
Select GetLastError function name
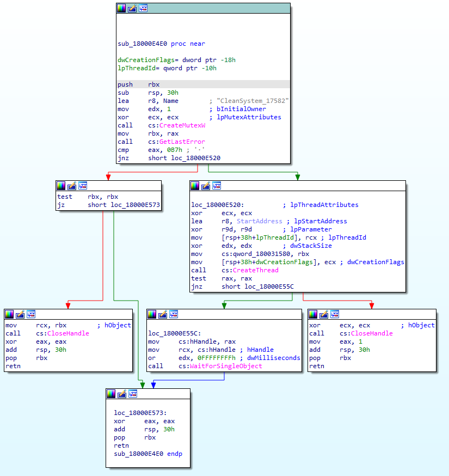pyautogui.click(x=182, y=142)
